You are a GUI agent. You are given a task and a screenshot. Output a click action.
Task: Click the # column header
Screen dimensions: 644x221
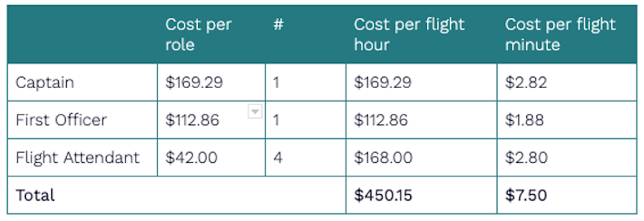305,34
